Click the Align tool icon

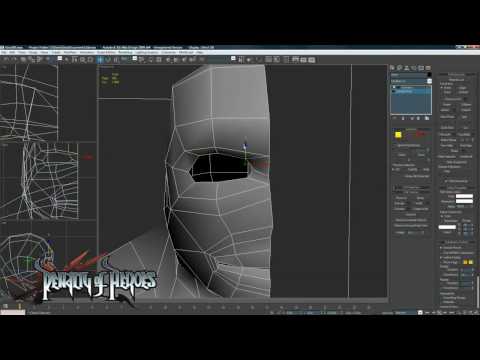point(249,60)
